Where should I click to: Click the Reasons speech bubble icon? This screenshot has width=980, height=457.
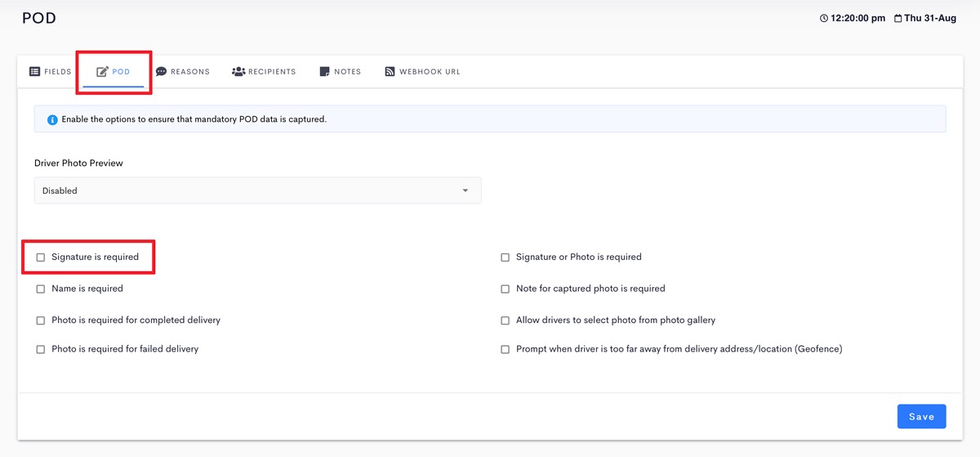161,72
